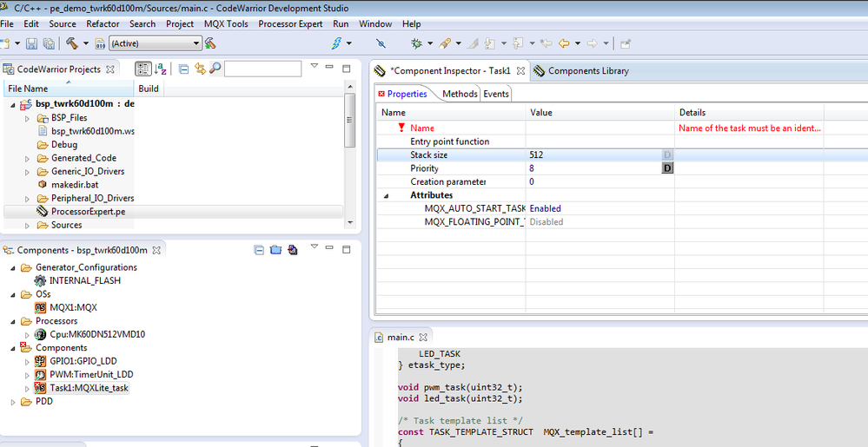
Task: Click the yellow back arrow in the toolbar
Action: click(564, 43)
